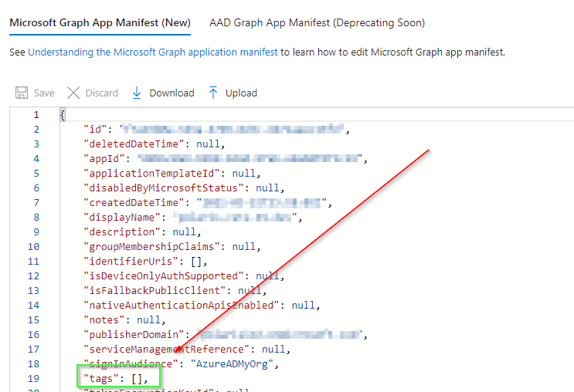The image size is (574, 392).
Task: Click the Upload arrow icon
Action: click(x=213, y=93)
